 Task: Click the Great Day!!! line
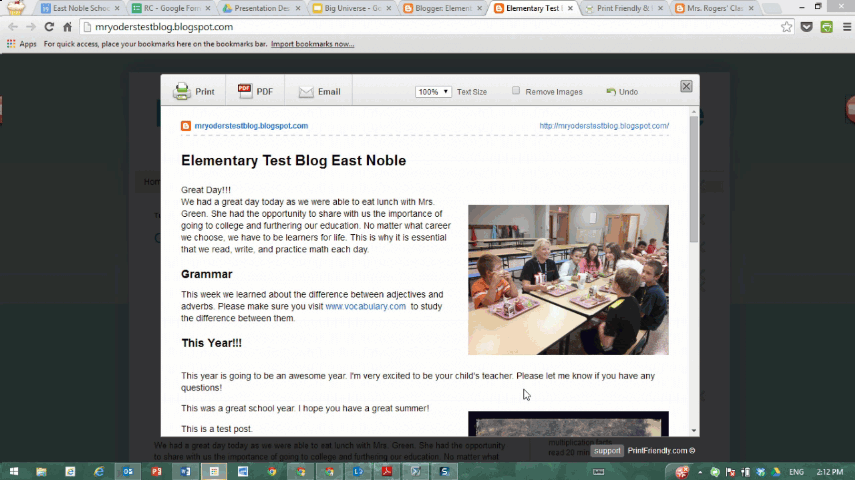[x=206, y=190]
